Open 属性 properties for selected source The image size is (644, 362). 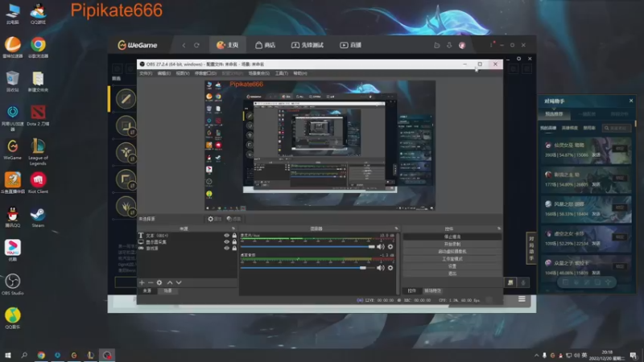215,219
